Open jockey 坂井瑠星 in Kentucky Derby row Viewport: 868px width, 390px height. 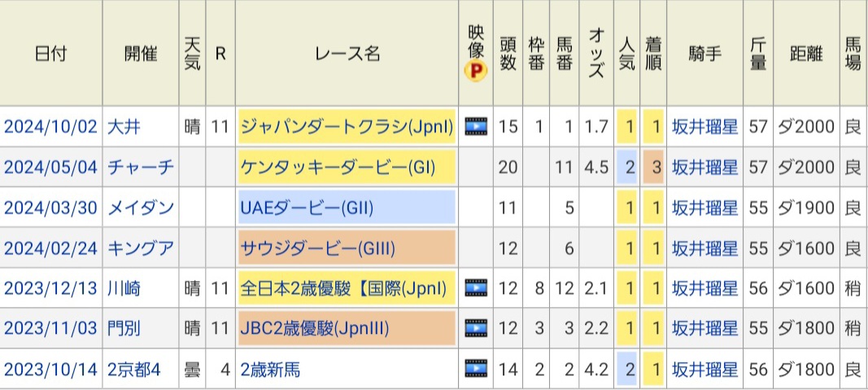(704, 167)
